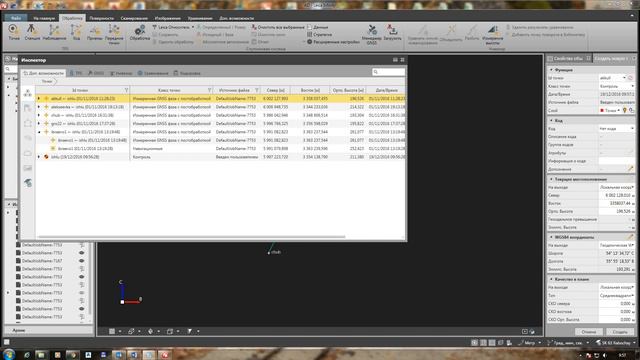The image size is (640, 360).
Task: Open the Сканирование ribbon tab
Action: pos(134,18)
